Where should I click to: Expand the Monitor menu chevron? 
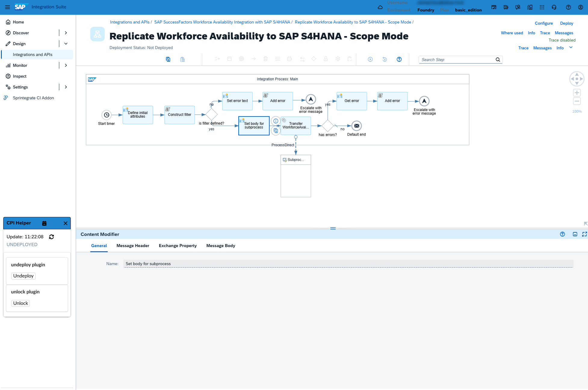click(x=66, y=65)
